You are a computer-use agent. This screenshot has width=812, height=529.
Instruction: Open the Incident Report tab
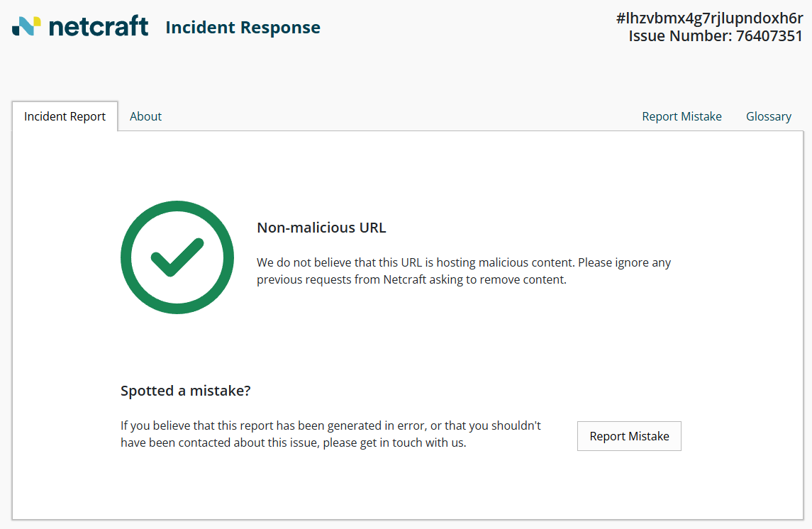(65, 116)
